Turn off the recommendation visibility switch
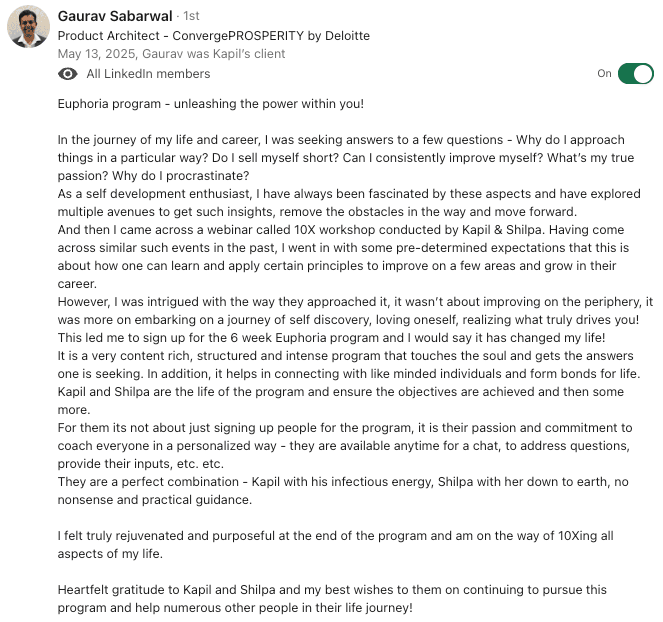 pos(635,74)
